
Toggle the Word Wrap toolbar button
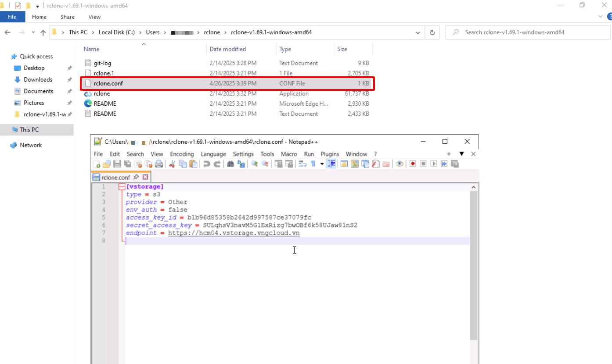[302, 164]
